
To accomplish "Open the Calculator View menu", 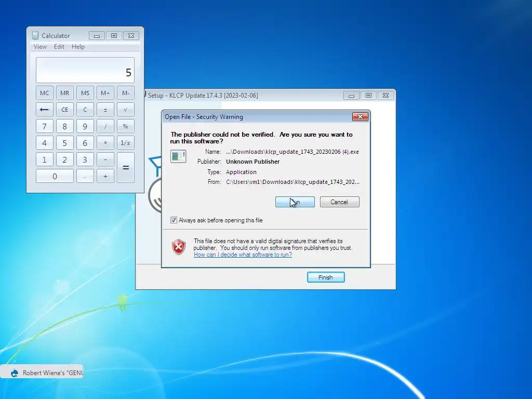I will [40, 47].
